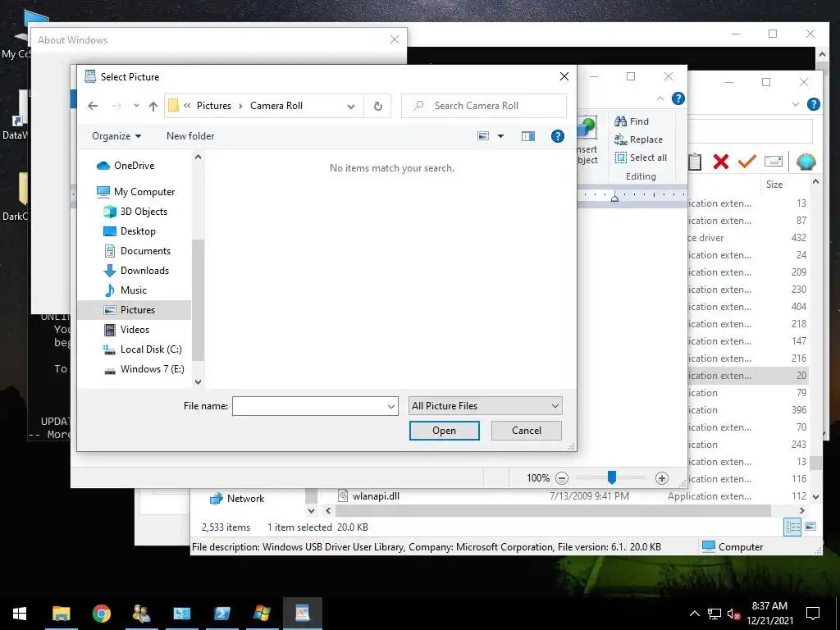Select Pictures in navigation pane

click(137, 310)
